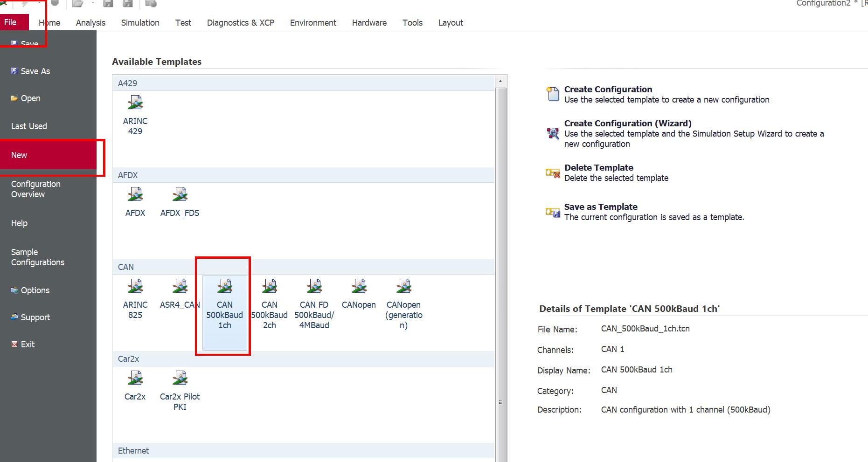Open the dropdown arrow beside the folder icon
868x462 pixels.
93,3
